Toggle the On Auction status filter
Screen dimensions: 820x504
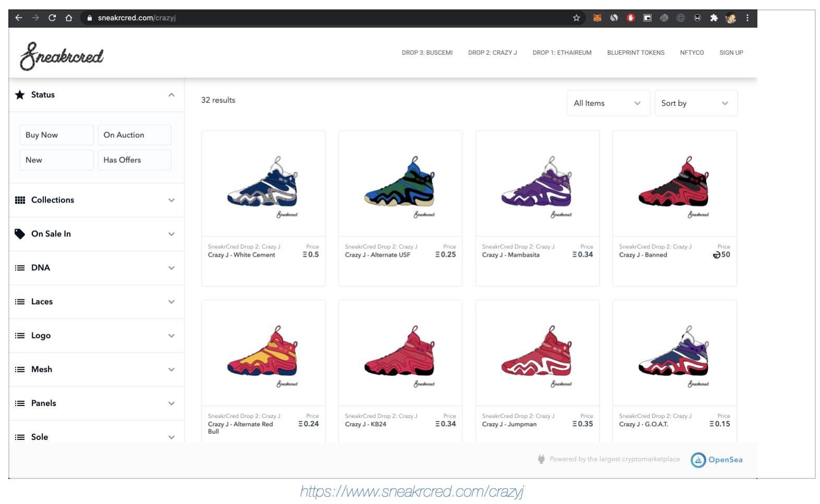click(x=135, y=135)
